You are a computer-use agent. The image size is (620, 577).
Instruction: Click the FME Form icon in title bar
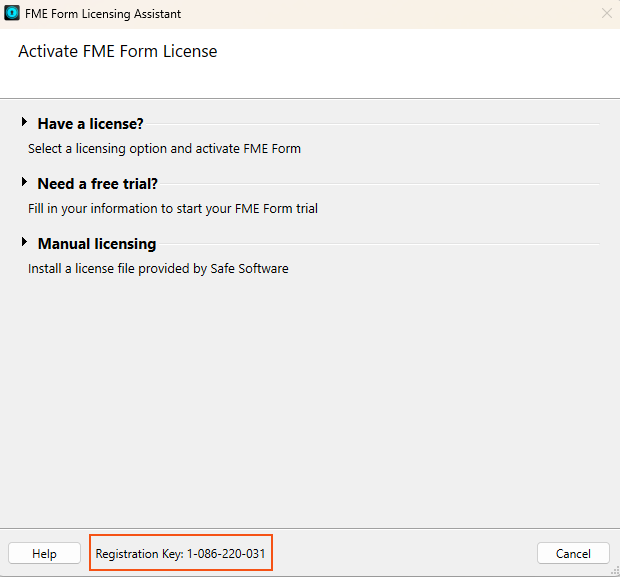[12, 13]
